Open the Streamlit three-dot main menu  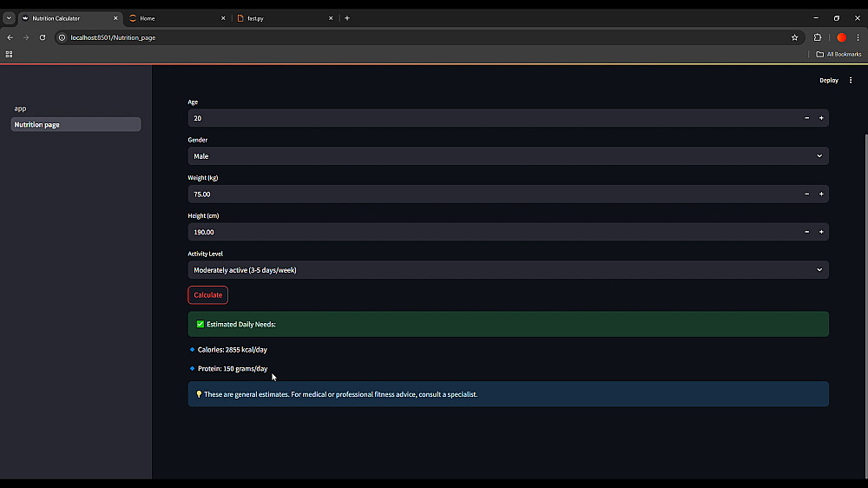click(x=851, y=80)
